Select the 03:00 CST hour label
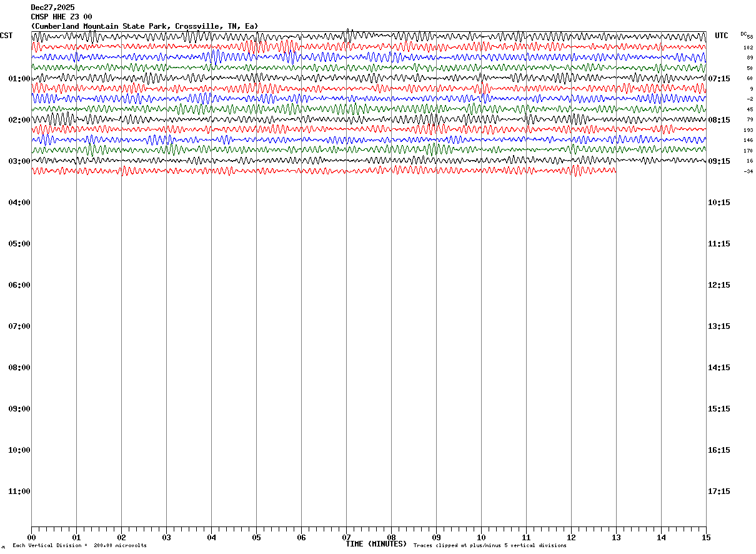 coord(19,161)
